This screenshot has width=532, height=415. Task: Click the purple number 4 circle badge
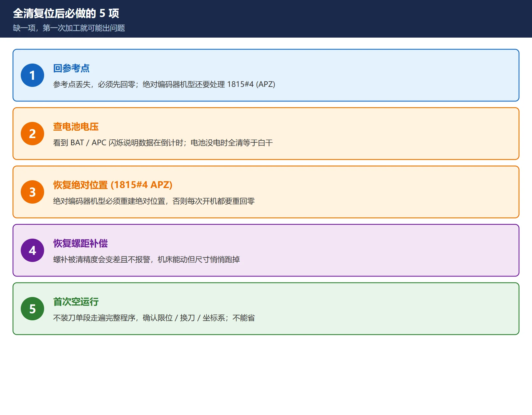(x=32, y=250)
